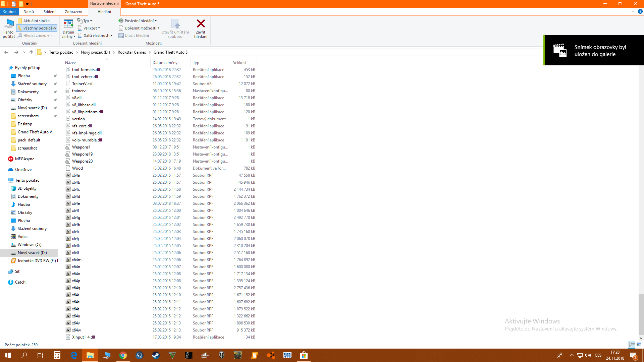Open the Datum změny calendar icon
This screenshot has width=644, height=362.
(68, 24)
